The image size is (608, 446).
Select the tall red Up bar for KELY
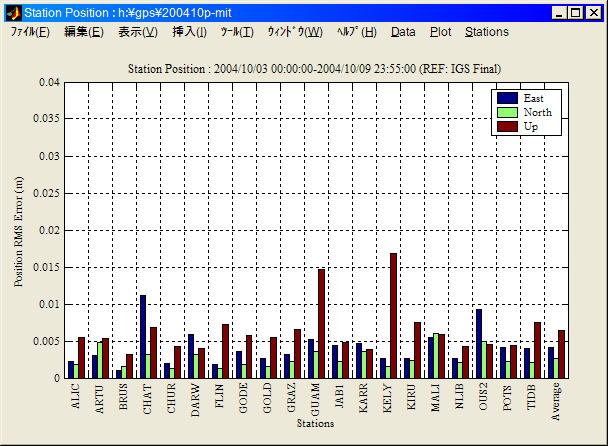point(393,315)
